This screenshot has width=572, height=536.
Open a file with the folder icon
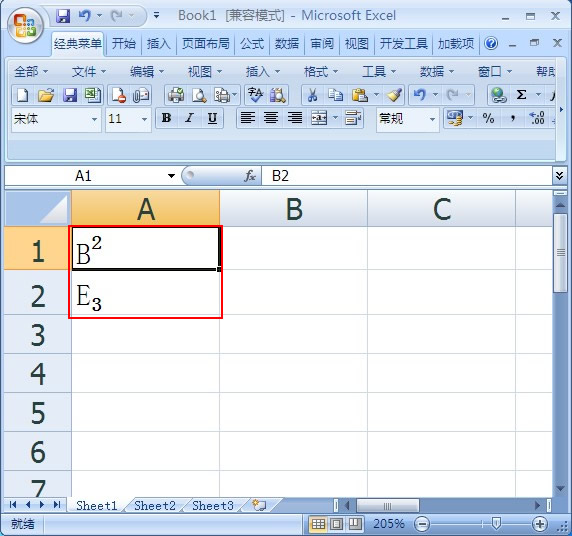(x=46, y=95)
